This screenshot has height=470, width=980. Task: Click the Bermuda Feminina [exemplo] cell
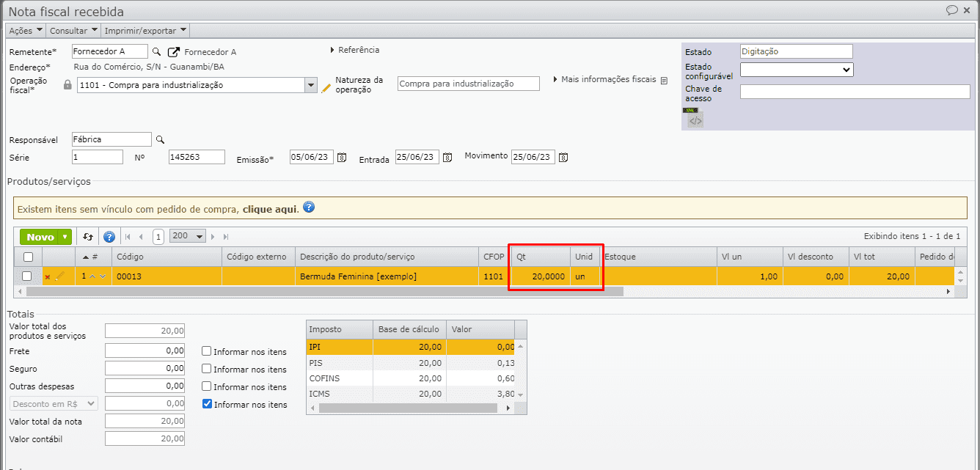click(387, 276)
